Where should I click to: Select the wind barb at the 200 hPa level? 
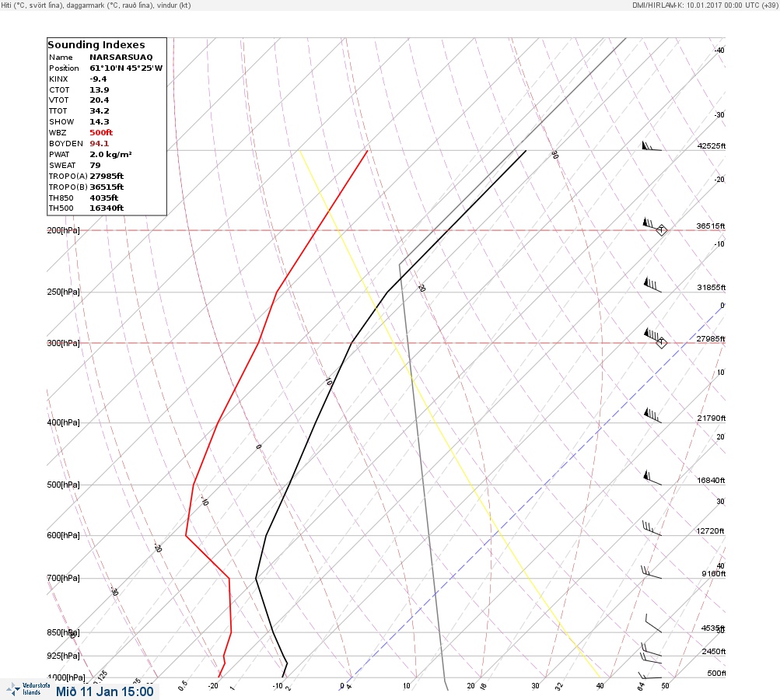pyautogui.click(x=652, y=224)
